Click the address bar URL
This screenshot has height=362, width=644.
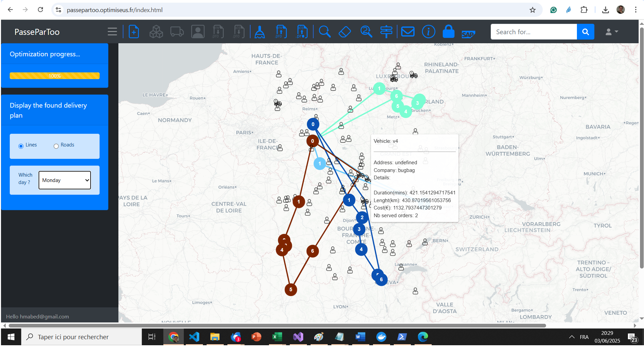(x=115, y=10)
